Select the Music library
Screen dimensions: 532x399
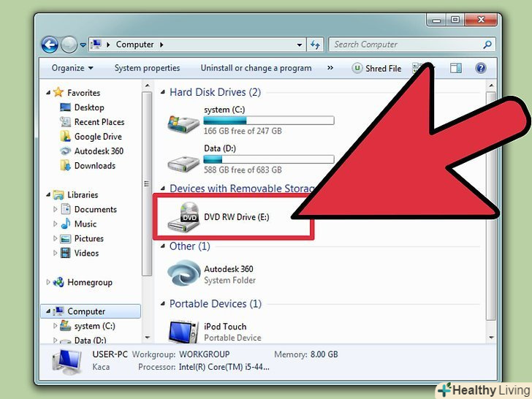tap(85, 224)
